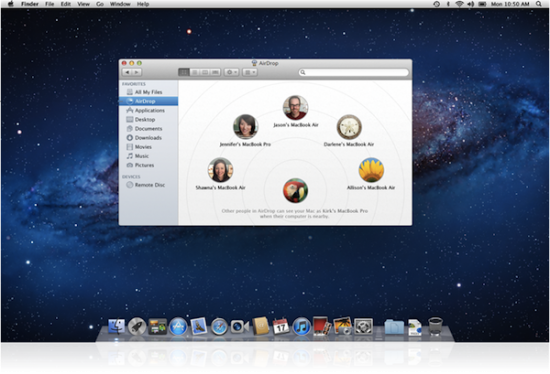The height and width of the screenshot is (374, 550).
Task: Click the volume icon in menu bar
Action: pos(471,4)
